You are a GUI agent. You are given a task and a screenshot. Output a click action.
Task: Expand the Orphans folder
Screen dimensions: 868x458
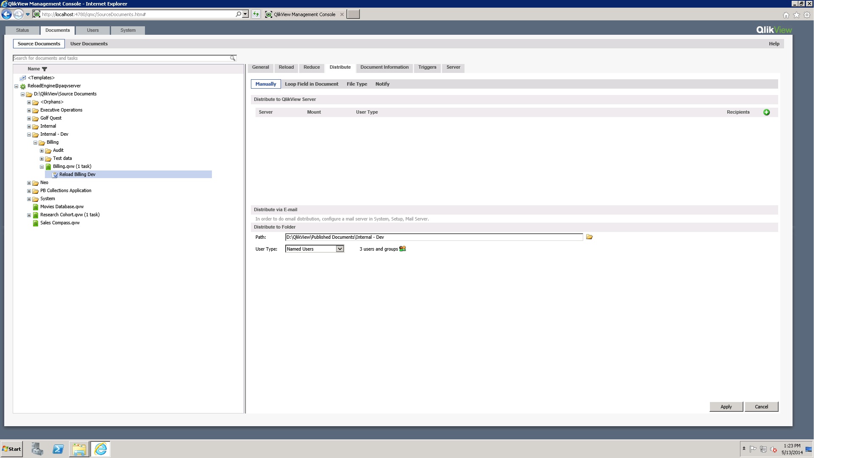29,102
